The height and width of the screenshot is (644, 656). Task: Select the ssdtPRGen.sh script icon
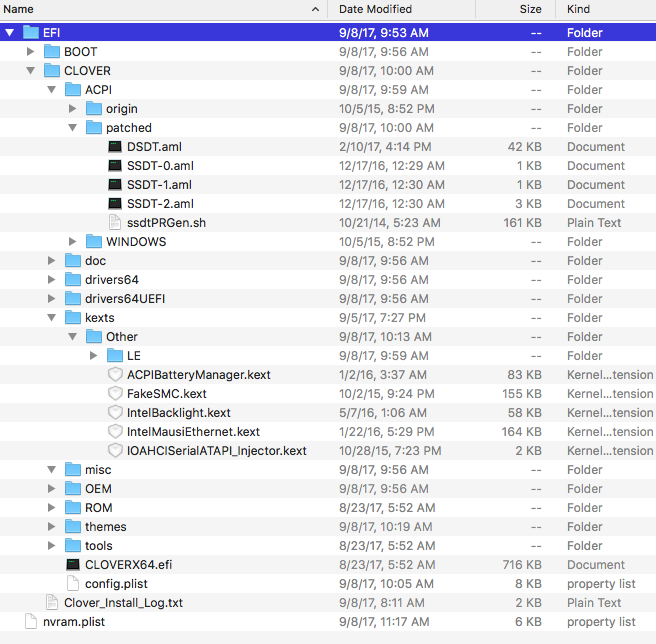tap(115, 222)
